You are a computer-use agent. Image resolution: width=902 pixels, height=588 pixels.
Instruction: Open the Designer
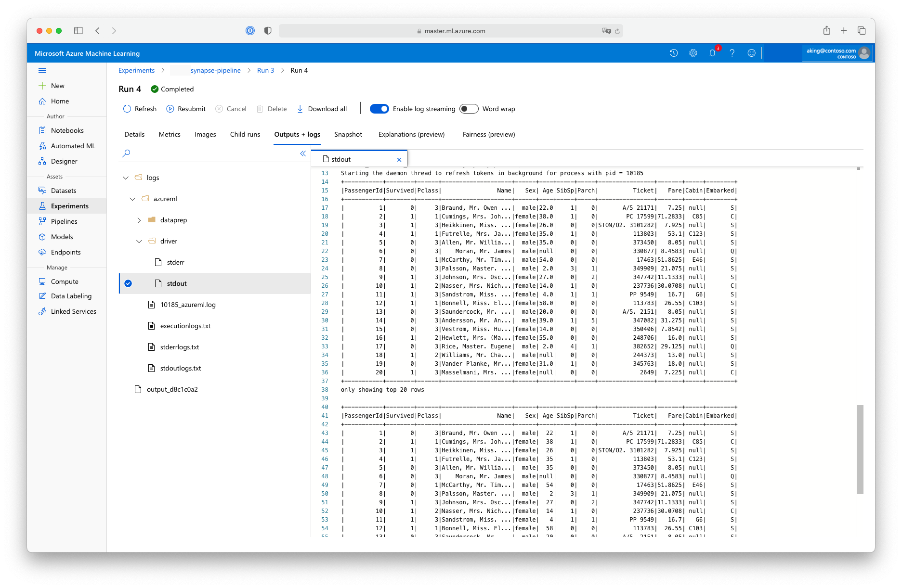pyautogui.click(x=64, y=161)
